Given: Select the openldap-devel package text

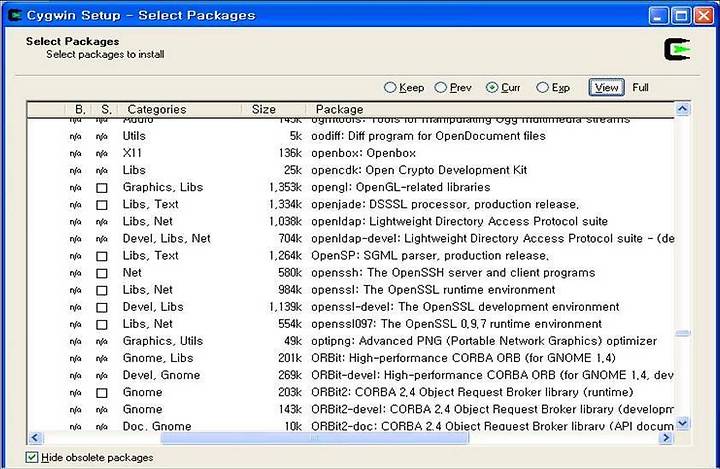Looking at the screenshot, I should click(493, 238).
